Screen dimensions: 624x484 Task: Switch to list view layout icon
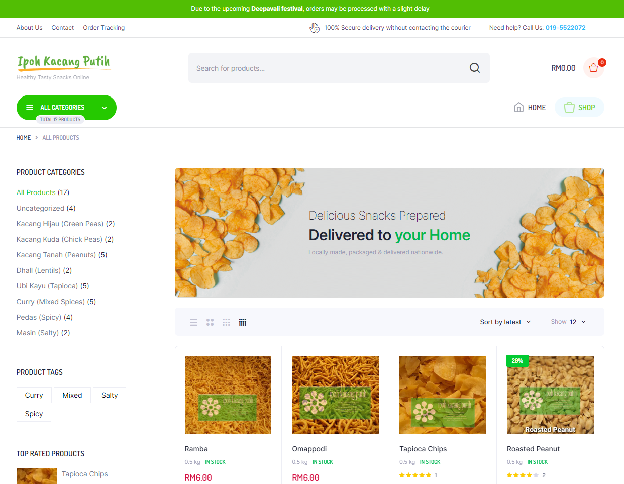pos(193,322)
